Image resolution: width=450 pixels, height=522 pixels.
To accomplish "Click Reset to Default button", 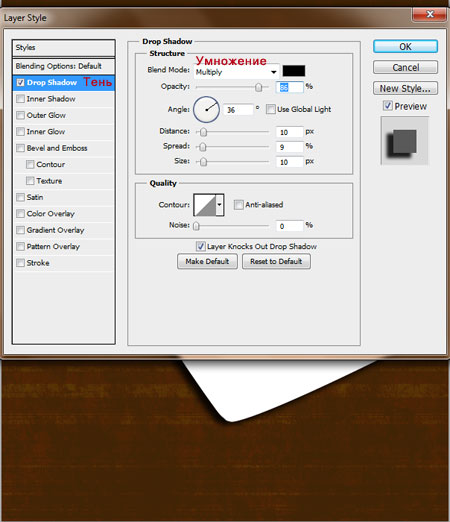I will pos(276,261).
